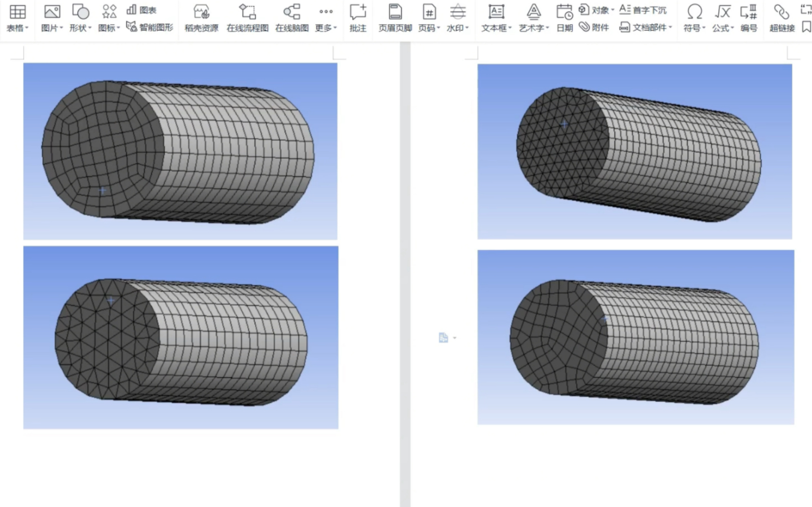This screenshot has width=812, height=507.
Task: Select right page's lower quad-mesh cylinder image
Action: pos(636,337)
